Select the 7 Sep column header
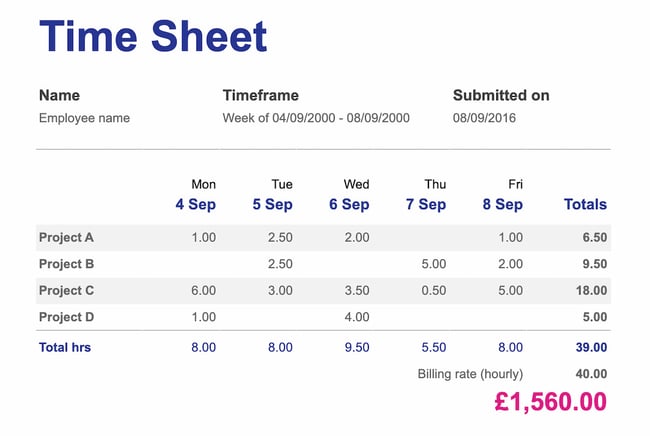 (x=426, y=204)
